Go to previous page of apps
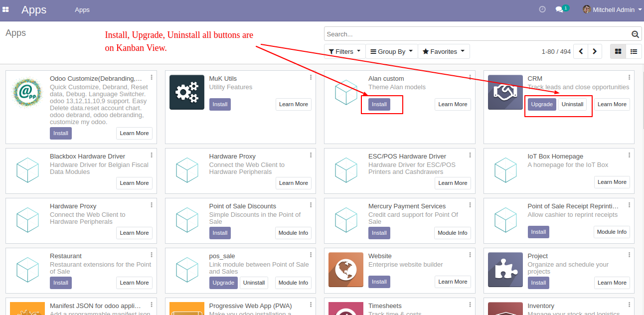Image resolution: width=644 pixels, height=315 pixels. coord(581,51)
